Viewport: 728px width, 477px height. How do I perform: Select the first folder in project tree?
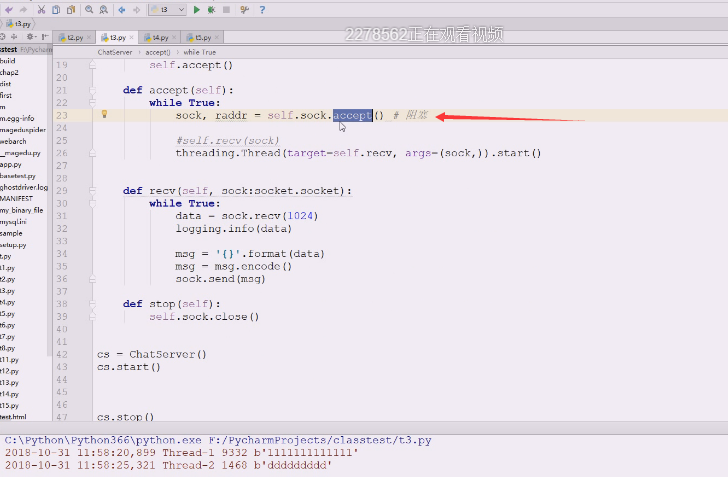coord(6,95)
